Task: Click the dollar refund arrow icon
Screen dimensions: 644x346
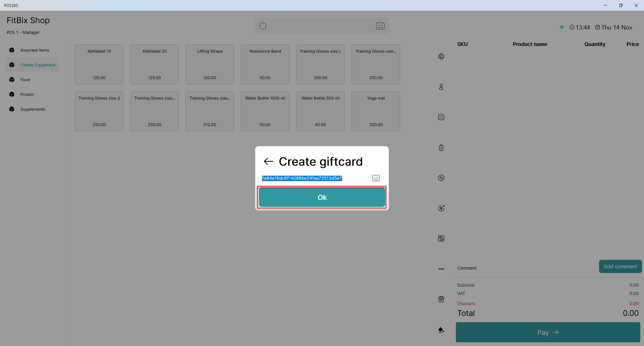Action: pos(441,208)
